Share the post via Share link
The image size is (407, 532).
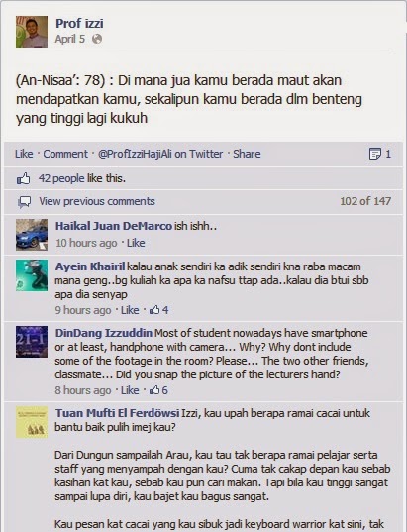[x=247, y=154]
